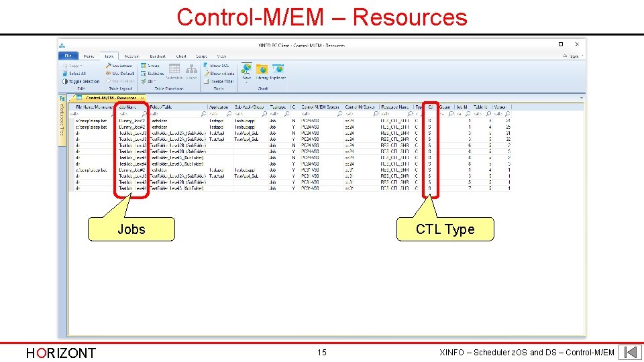Click Select All in the Edit group
This screenshot has height=362, width=644.
74,74
